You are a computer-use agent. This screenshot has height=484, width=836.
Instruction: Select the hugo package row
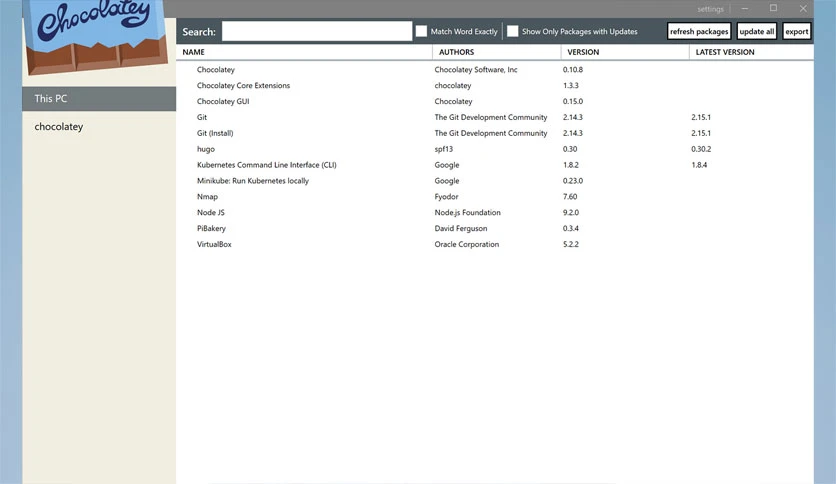495,149
